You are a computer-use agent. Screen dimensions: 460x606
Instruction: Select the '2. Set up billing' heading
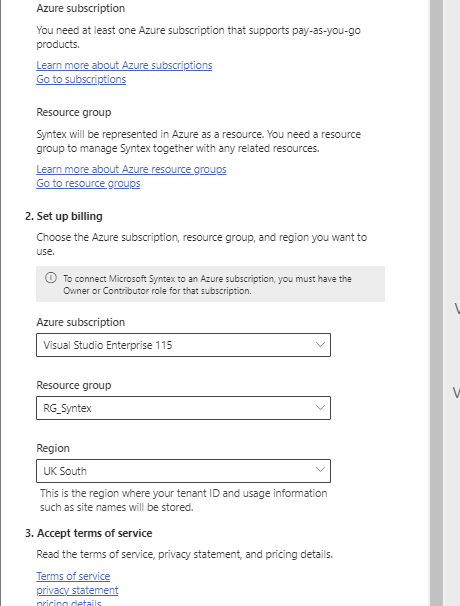coord(64,216)
